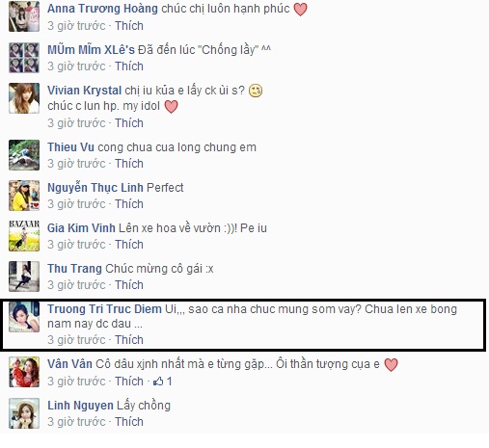Open Truong Tri Truc Diem's avatar
The image size is (489, 448).
[x=24, y=317]
